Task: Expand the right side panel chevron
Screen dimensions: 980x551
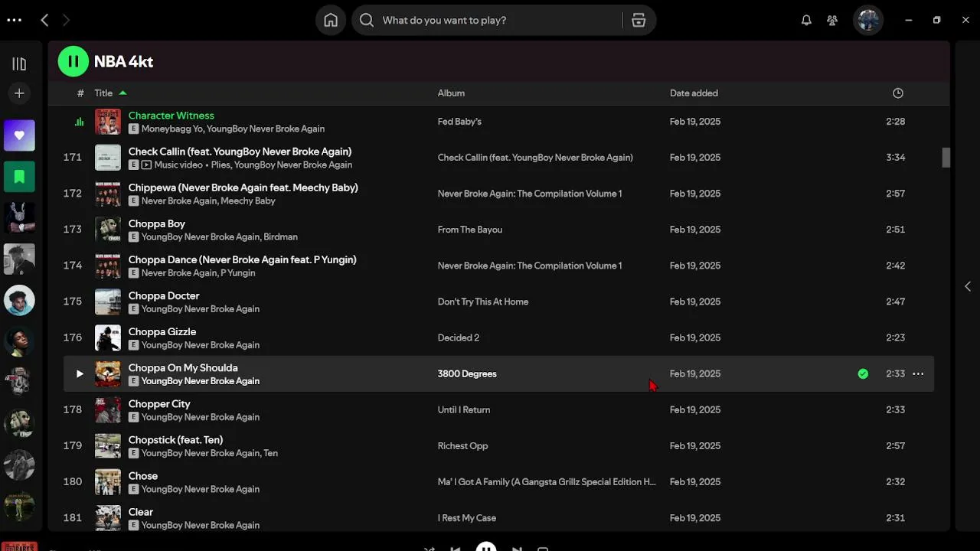Action: click(968, 286)
